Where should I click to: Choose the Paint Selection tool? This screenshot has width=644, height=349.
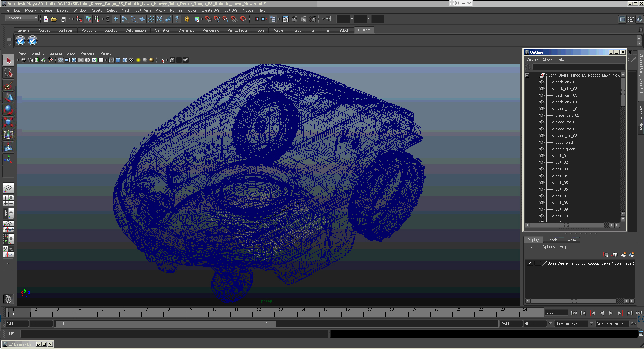point(8,86)
